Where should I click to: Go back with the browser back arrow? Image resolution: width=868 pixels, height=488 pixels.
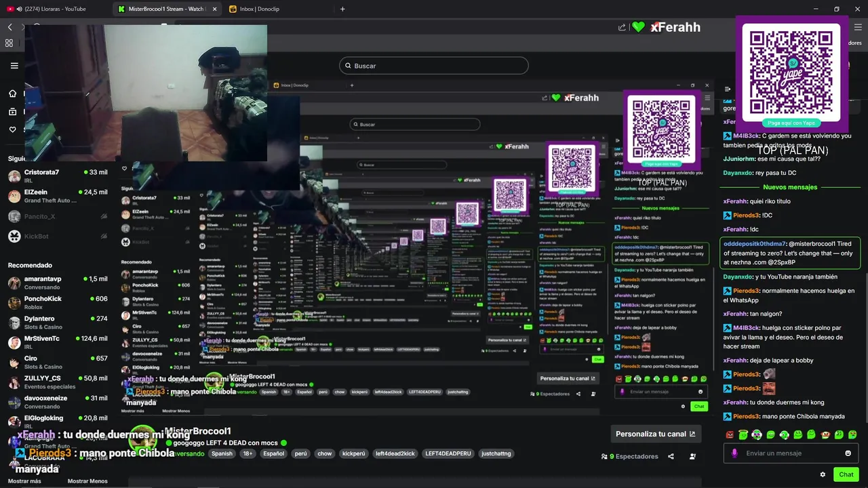(x=9, y=27)
